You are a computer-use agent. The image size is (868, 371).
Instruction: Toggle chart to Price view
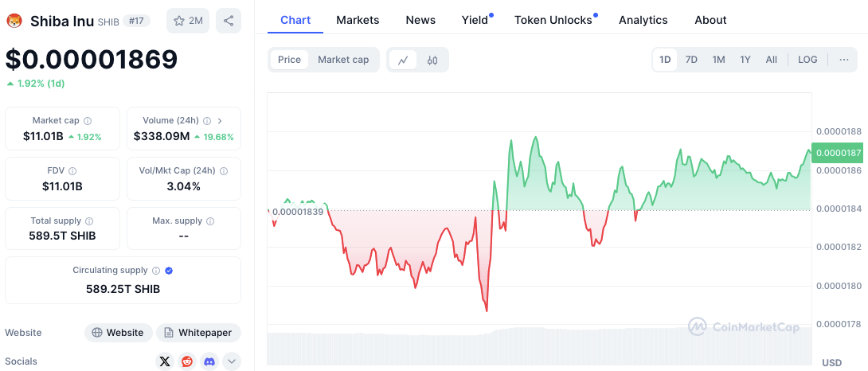pyautogui.click(x=289, y=60)
